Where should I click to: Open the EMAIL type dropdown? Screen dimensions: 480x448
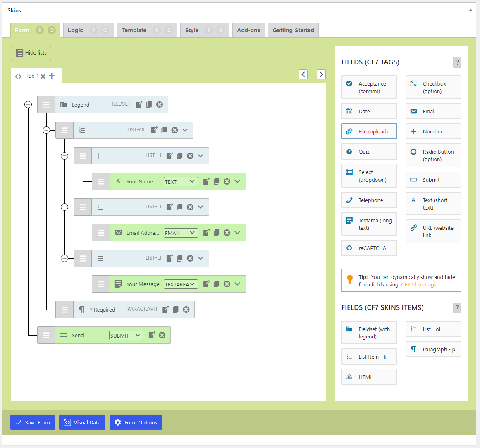pos(181,233)
